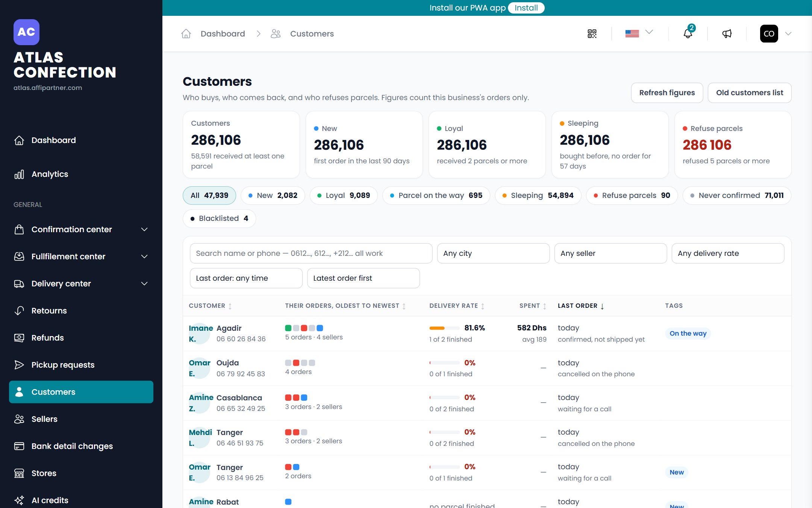Open Sellers page in sidebar
The height and width of the screenshot is (508, 812).
click(81, 419)
